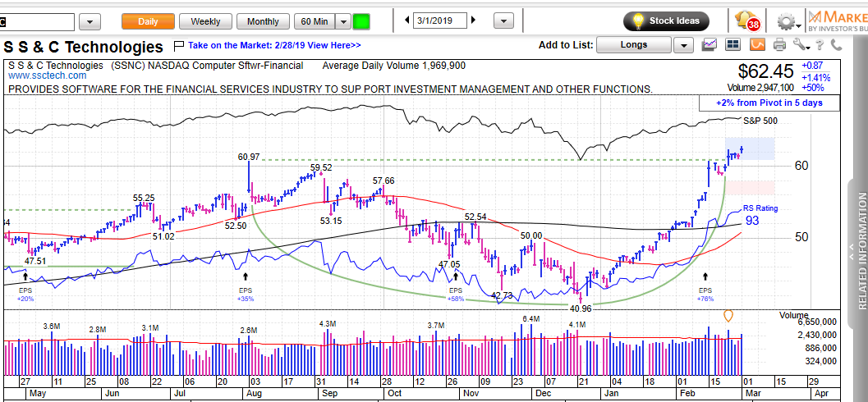Visit the www.ssctech.com website link
This screenshot has width=868, height=402.
coord(48,75)
